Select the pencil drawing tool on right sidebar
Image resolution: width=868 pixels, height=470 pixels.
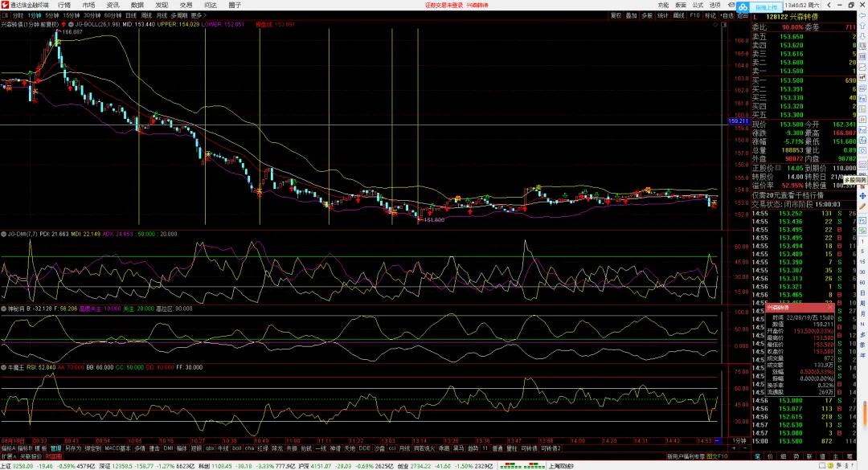863,206
